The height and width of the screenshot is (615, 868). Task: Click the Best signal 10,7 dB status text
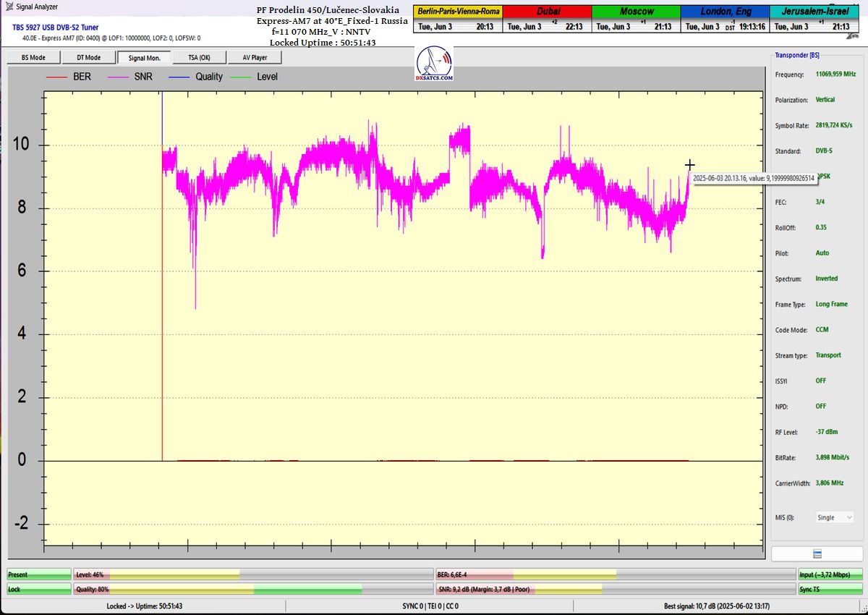point(716,606)
